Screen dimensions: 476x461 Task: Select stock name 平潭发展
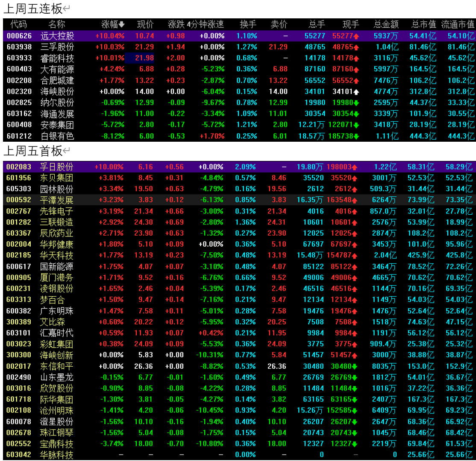(56, 200)
